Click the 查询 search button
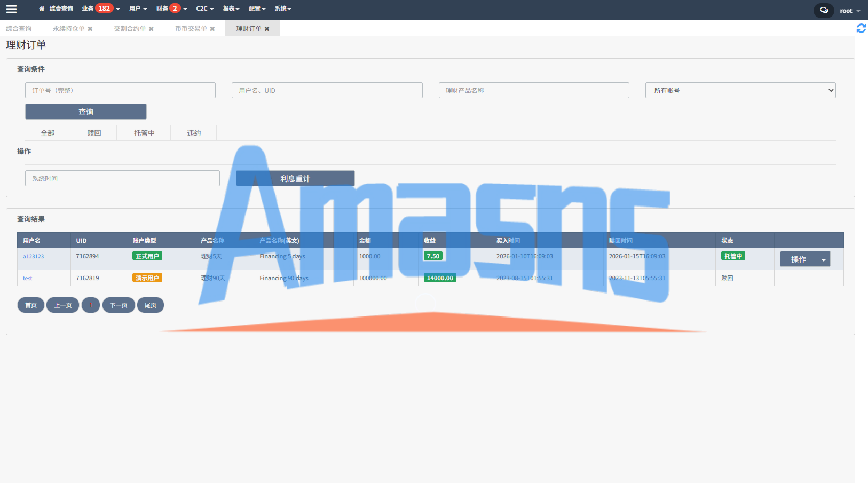The height and width of the screenshot is (483, 868). point(86,112)
